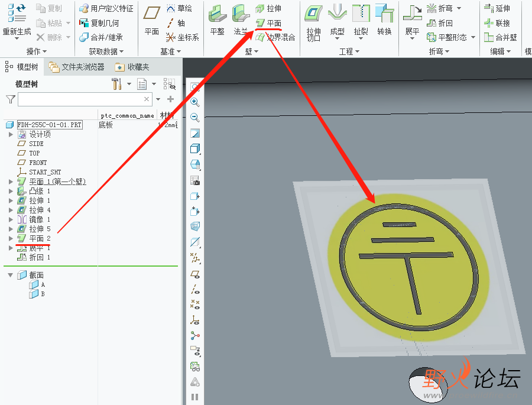Switch to Favorites (收藏夹) tab
The height and width of the screenshot is (405, 532).
pyautogui.click(x=132, y=67)
